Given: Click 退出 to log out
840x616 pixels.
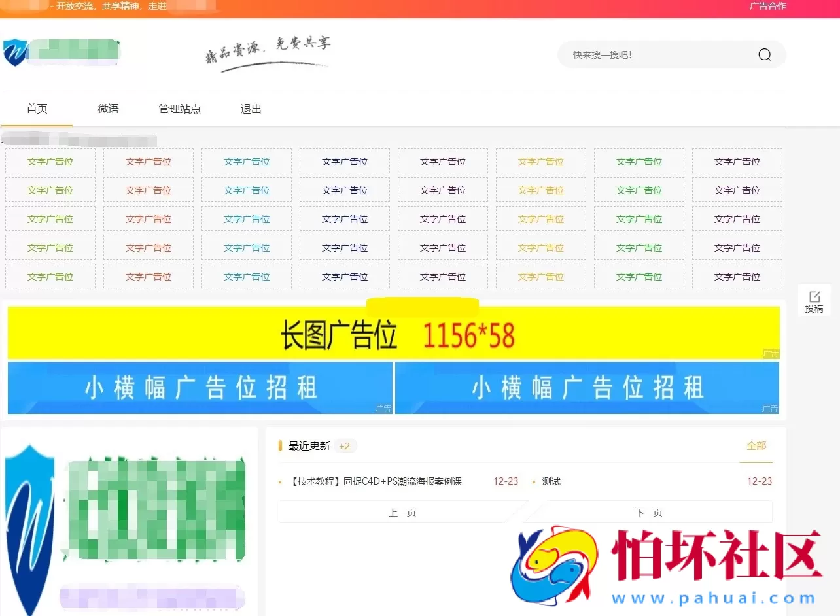Looking at the screenshot, I should [x=251, y=109].
